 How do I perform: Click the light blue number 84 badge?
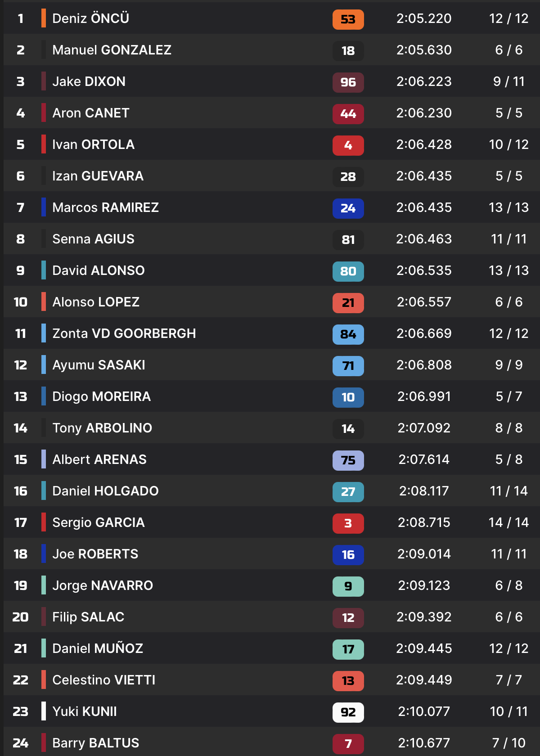348,334
